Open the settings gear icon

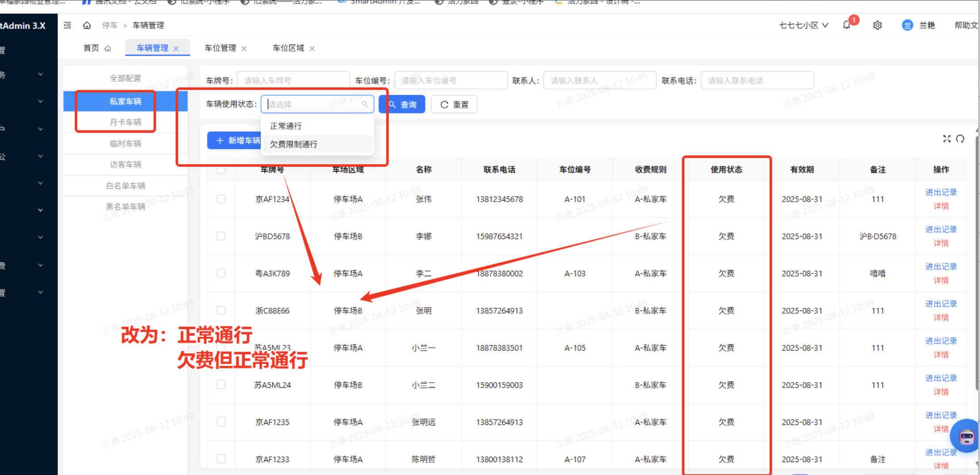tap(877, 25)
